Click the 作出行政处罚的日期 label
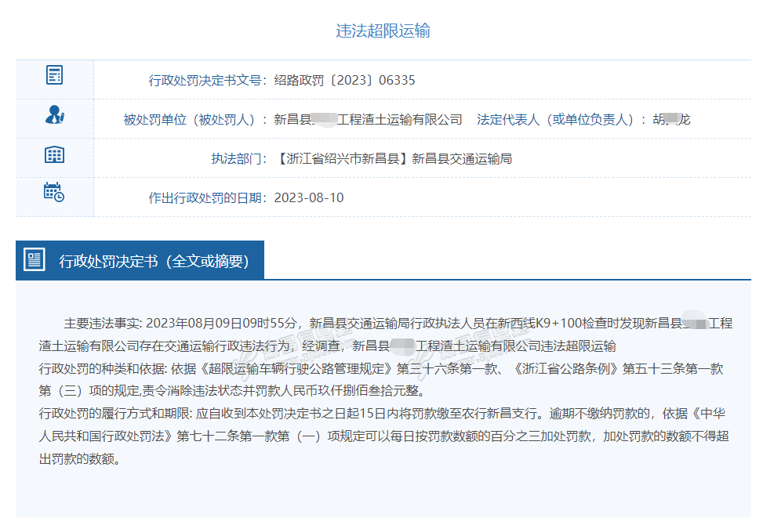 coord(207,197)
